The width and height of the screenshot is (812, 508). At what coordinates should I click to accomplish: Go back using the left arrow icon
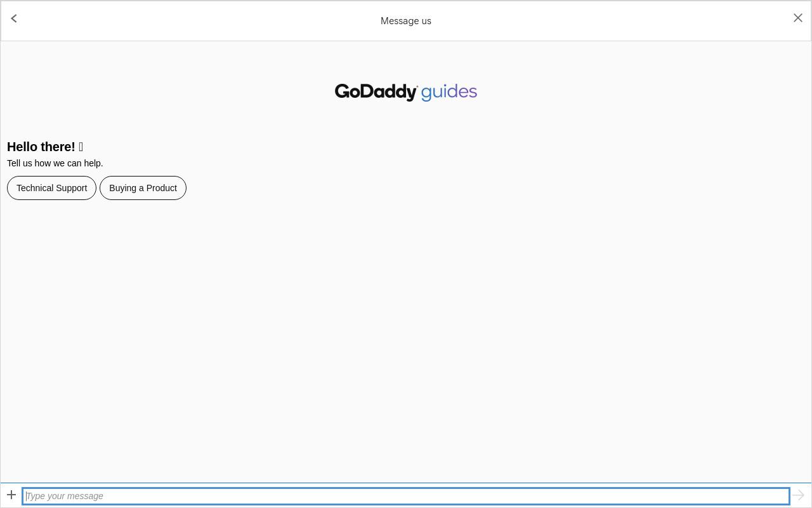pyautogui.click(x=14, y=18)
